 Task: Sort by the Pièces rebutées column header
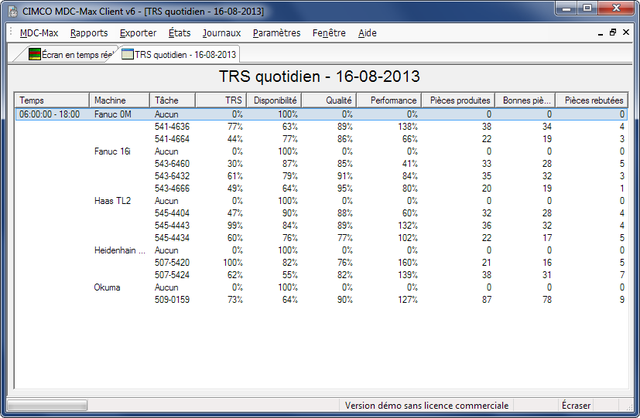(x=591, y=100)
